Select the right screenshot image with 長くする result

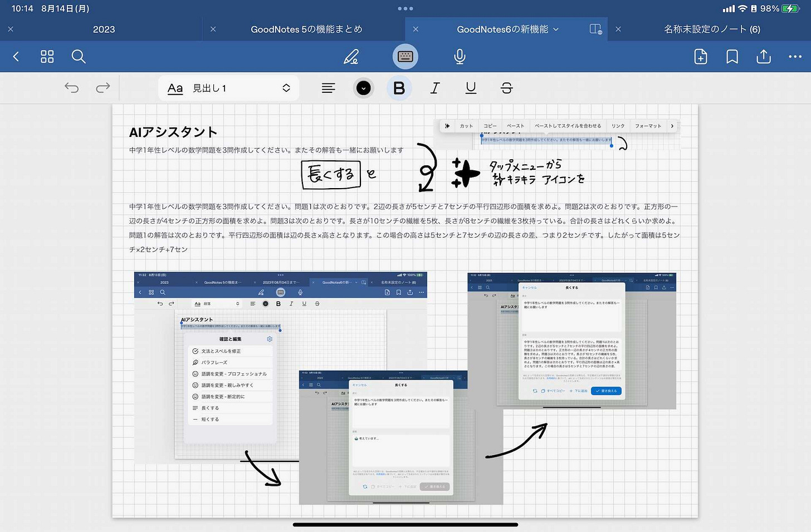(571, 341)
